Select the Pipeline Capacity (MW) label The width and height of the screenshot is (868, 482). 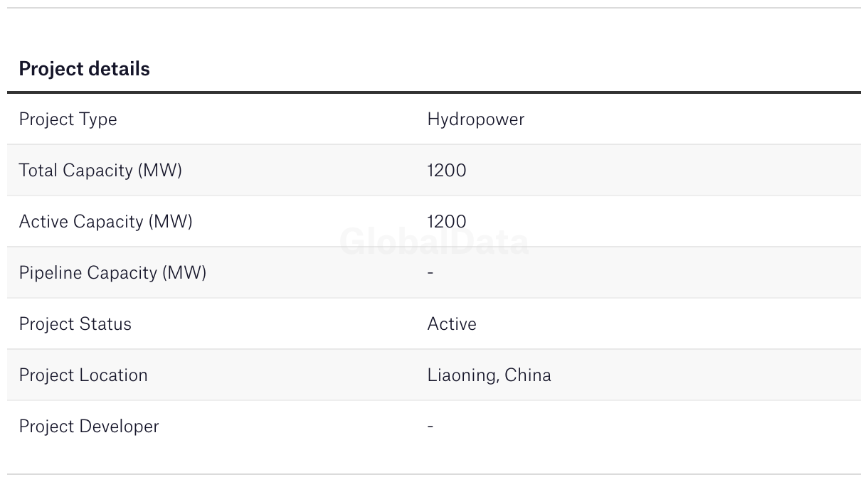click(112, 273)
